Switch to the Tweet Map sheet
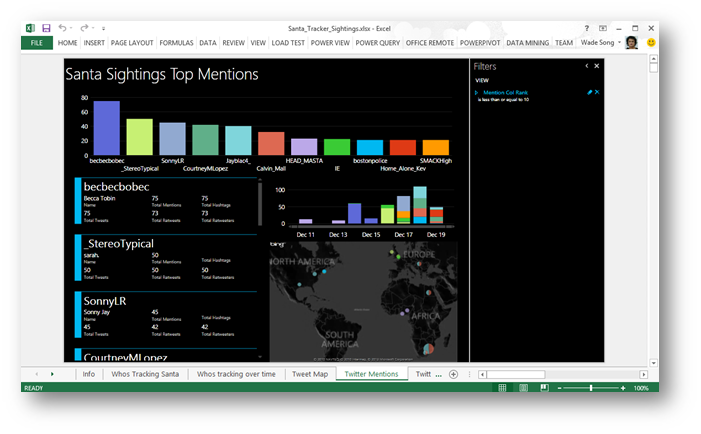Viewport: 701px width, 434px height. click(310, 374)
